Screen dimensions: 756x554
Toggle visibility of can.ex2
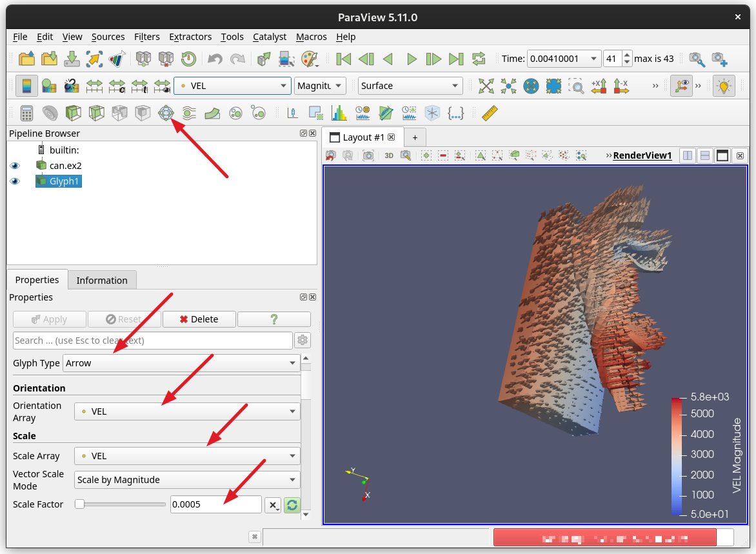tap(15, 166)
